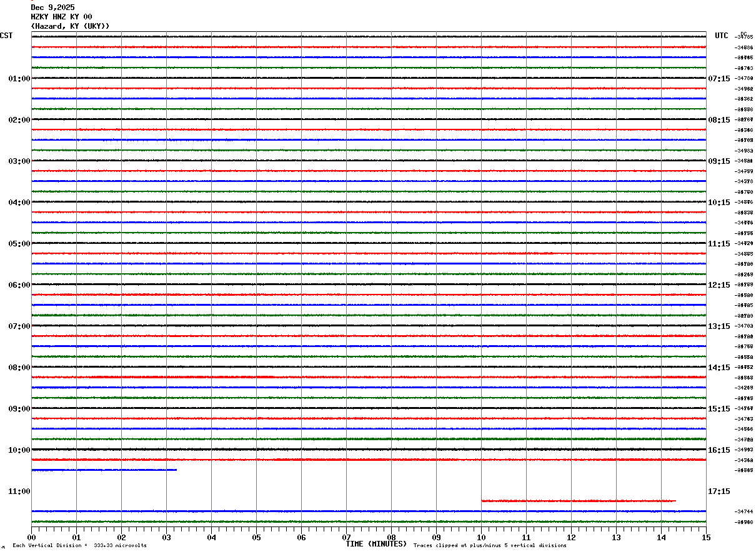Select the 11:00 CST time label

(x=19, y=491)
